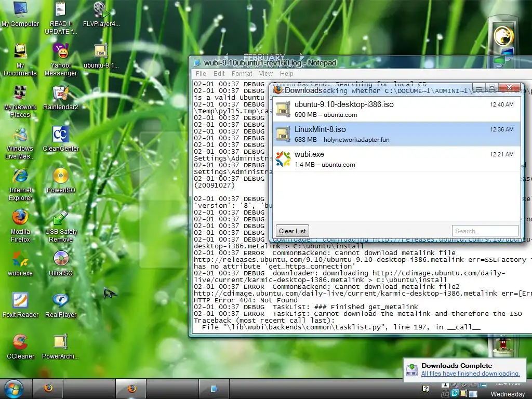Launch Yahoo! Messenger shortcut

pos(61,60)
